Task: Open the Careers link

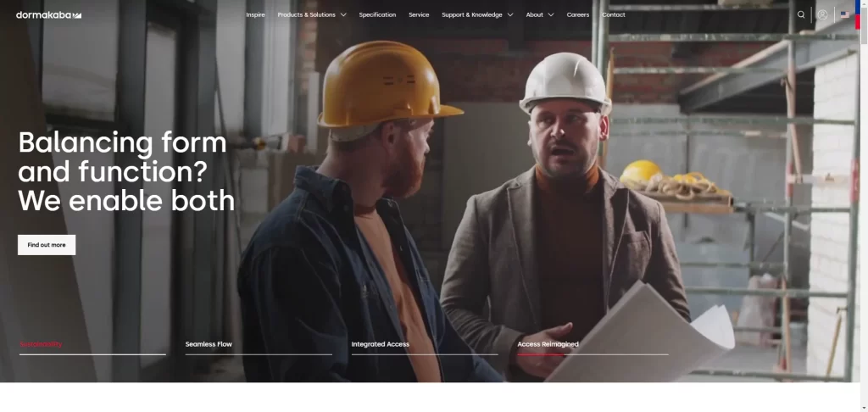Action: click(578, 15)
